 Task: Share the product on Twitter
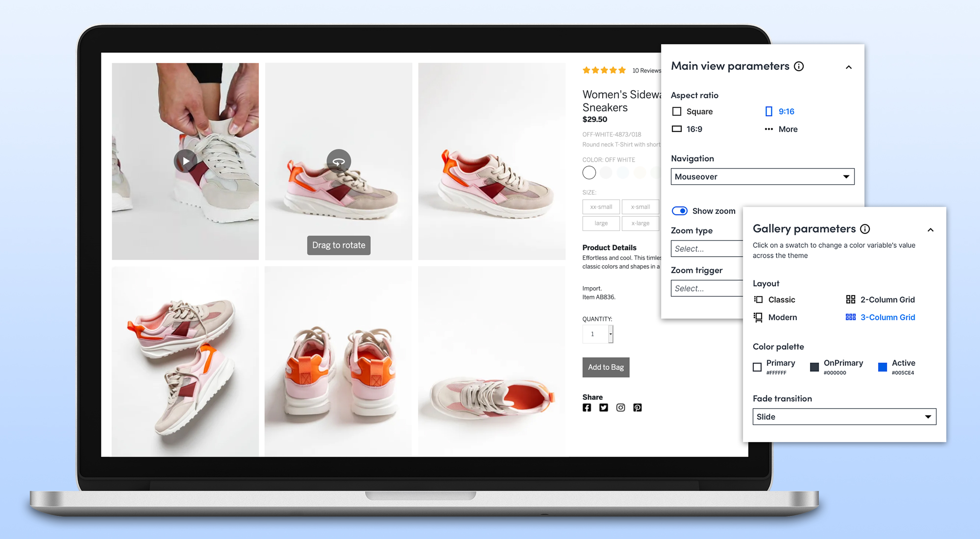point(603,407)
